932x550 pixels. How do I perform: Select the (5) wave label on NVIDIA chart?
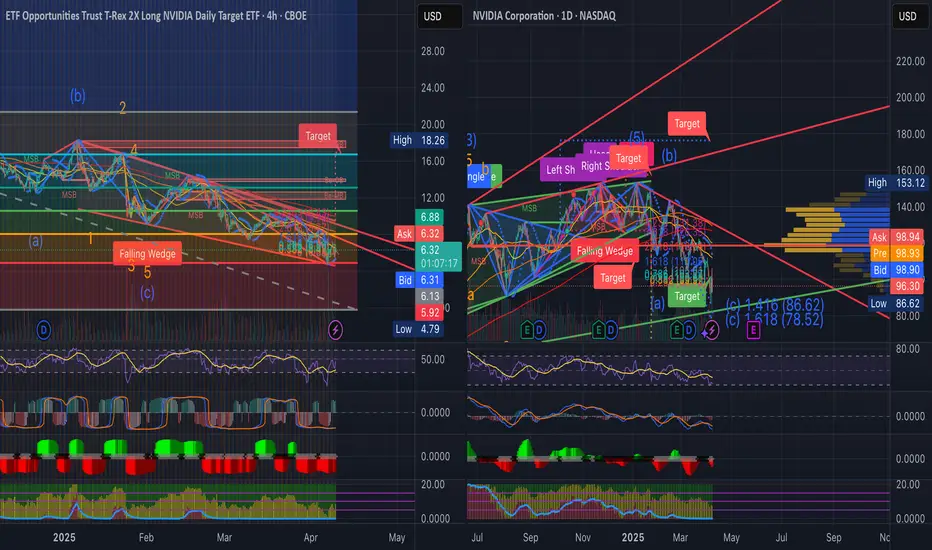[637, 137]
